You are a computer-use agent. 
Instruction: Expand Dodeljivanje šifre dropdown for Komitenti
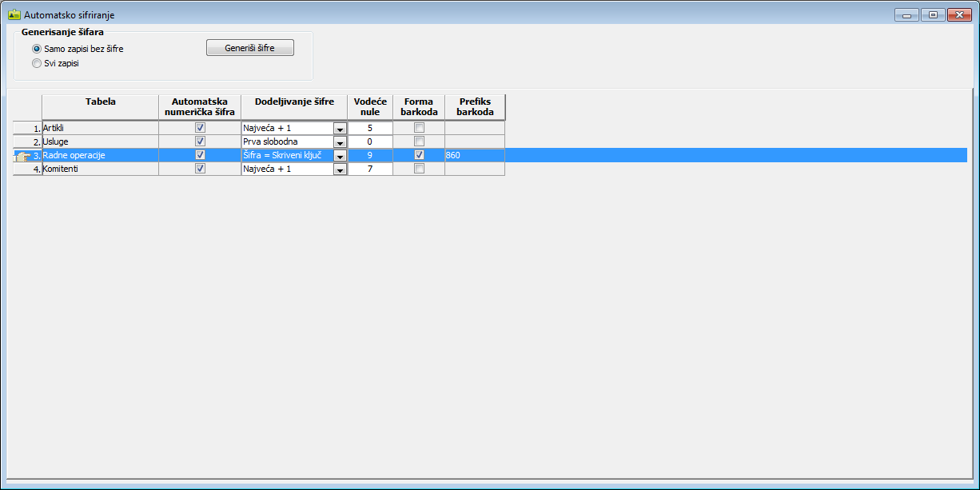340,169
